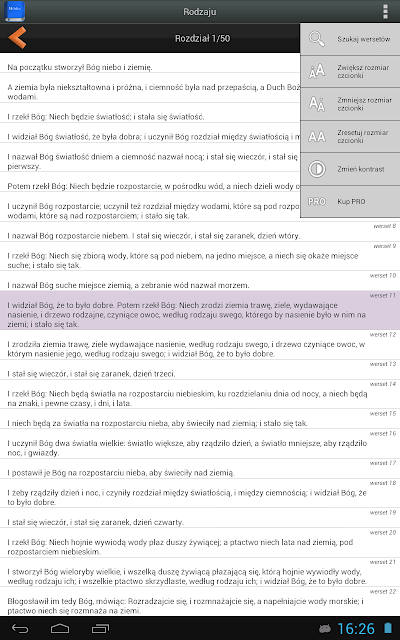This screenshot has width=400, height=640.
Task: Choose Zwiększ rozmiar czcionki option
Action: pos(350,71)
